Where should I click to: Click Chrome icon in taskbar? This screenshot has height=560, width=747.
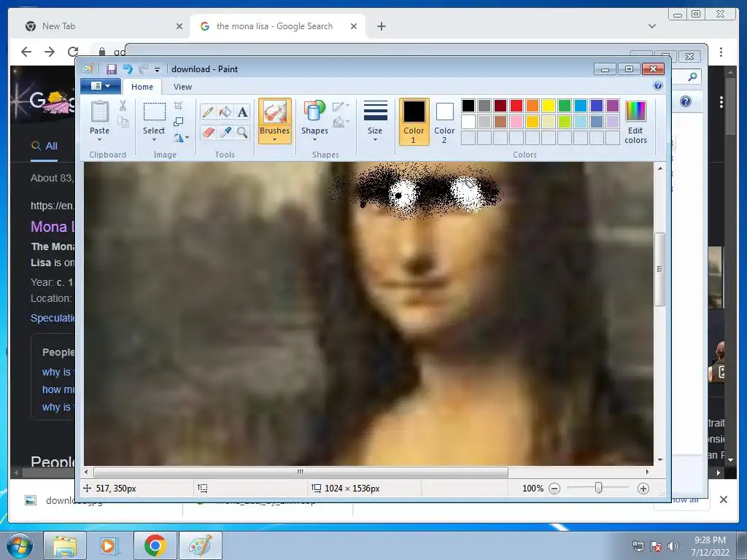coord(155,545)
